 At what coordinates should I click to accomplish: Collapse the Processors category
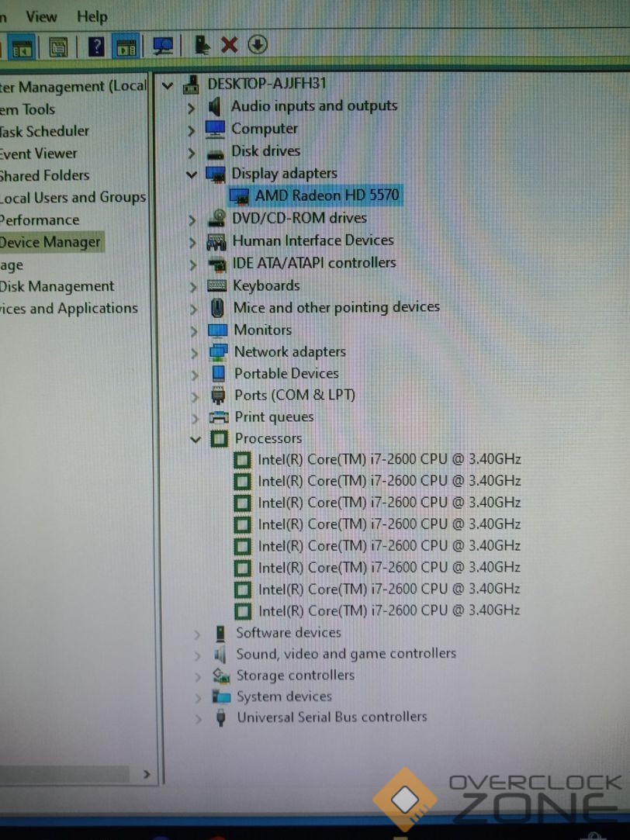click(x=196, y=440)
